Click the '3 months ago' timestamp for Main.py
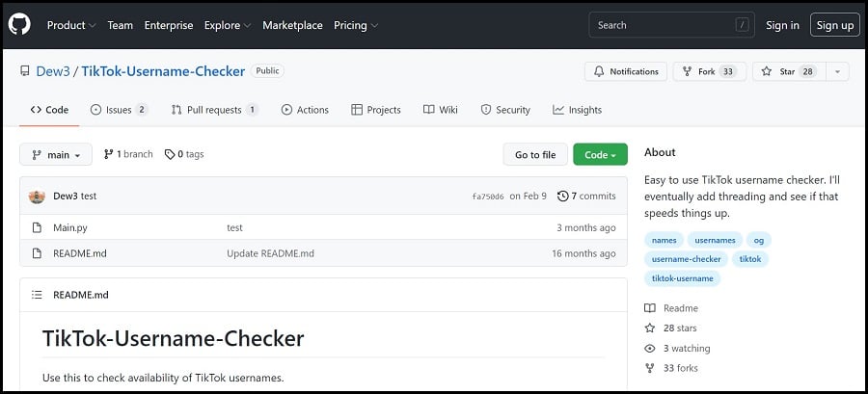Image resolution: width=868 pixels, height=394 pixels. click(x=586, y=227)
